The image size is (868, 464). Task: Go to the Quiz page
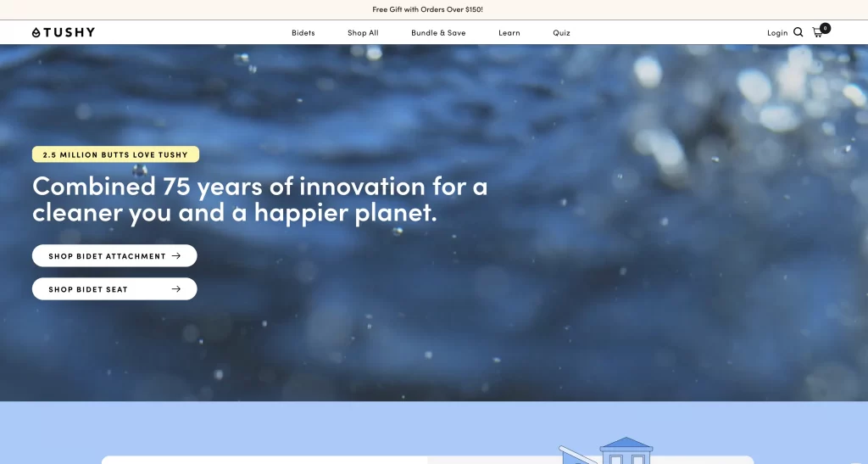coord(561,33)
